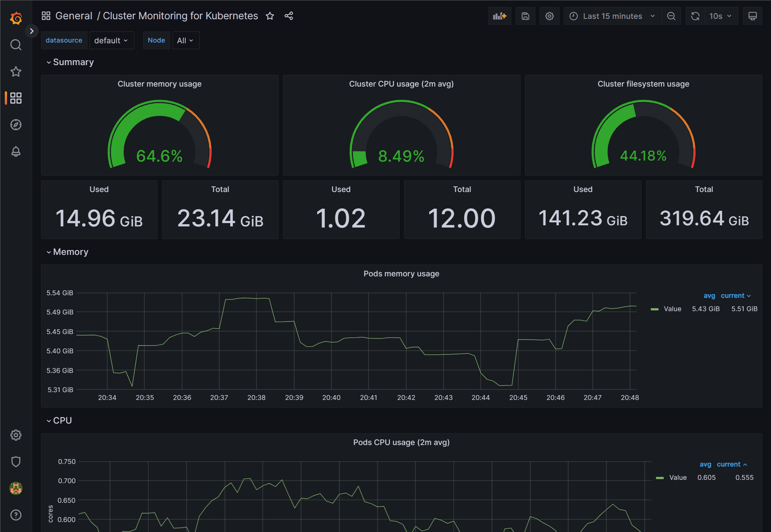
Task: Save the current dashboard
Action: [525, 16]
